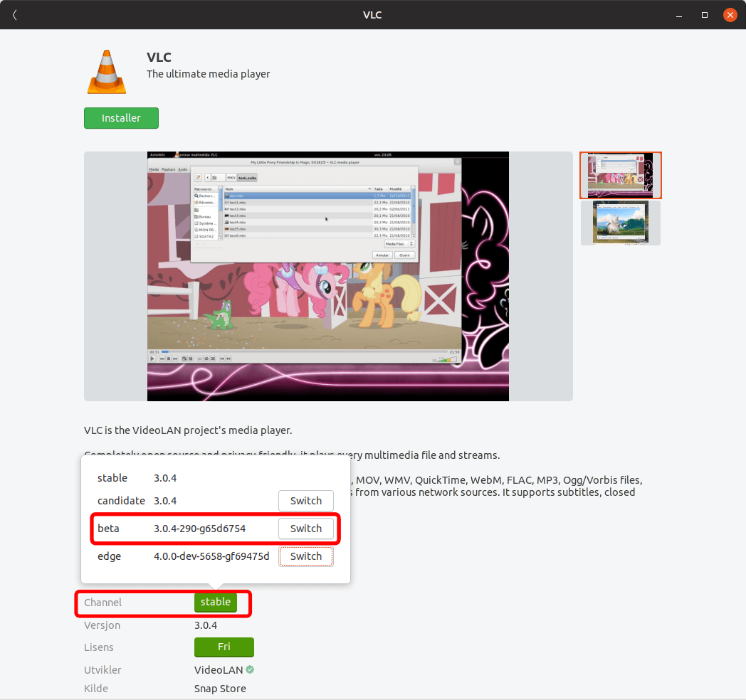Image resolution: width=746 pixels, height=700 pixels.
Task: Click edge version 4.0.0-dev-5658-gf69475d text
Action: tap(211, 556)
